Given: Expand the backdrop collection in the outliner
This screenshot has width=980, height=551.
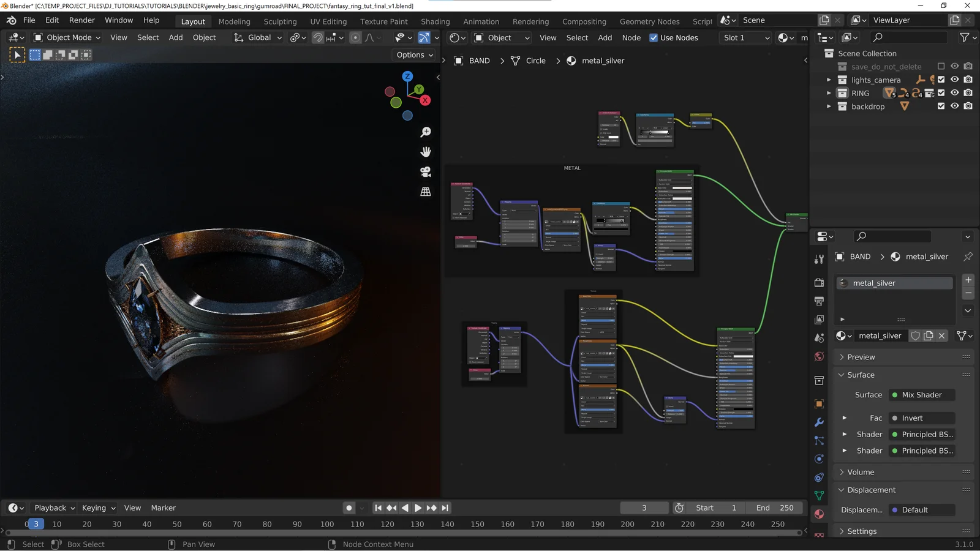Looking at the screenshot, I should pos(830,106).
